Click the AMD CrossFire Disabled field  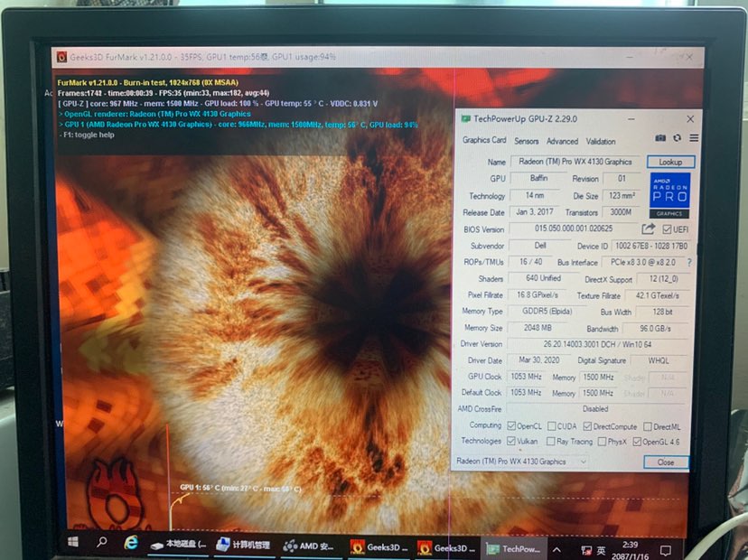595,409
